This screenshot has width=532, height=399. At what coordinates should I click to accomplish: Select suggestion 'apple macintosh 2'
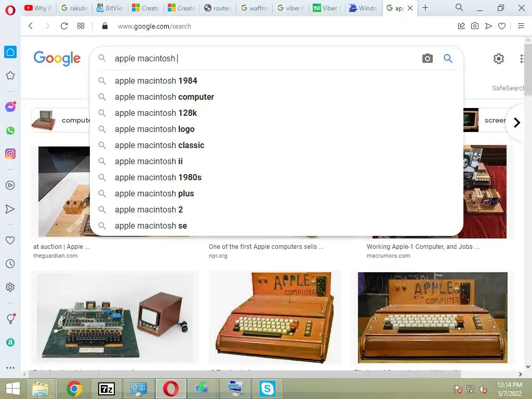tap(276, 210)
